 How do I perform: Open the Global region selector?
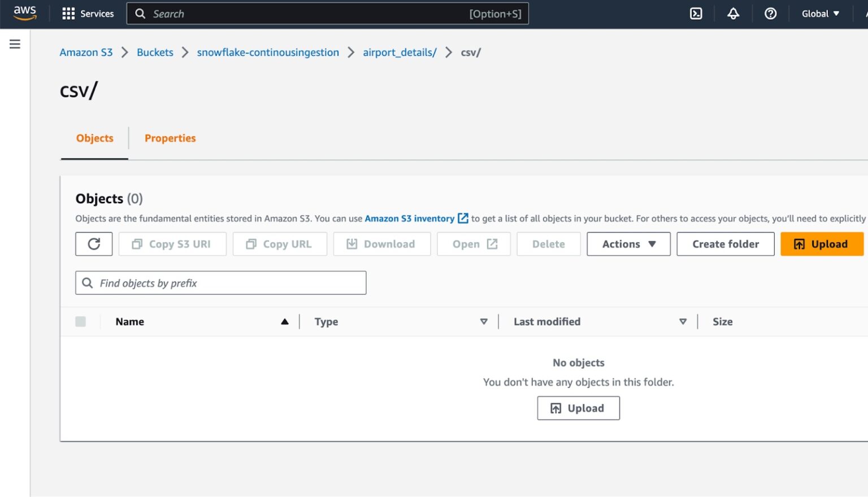[820, 14]
